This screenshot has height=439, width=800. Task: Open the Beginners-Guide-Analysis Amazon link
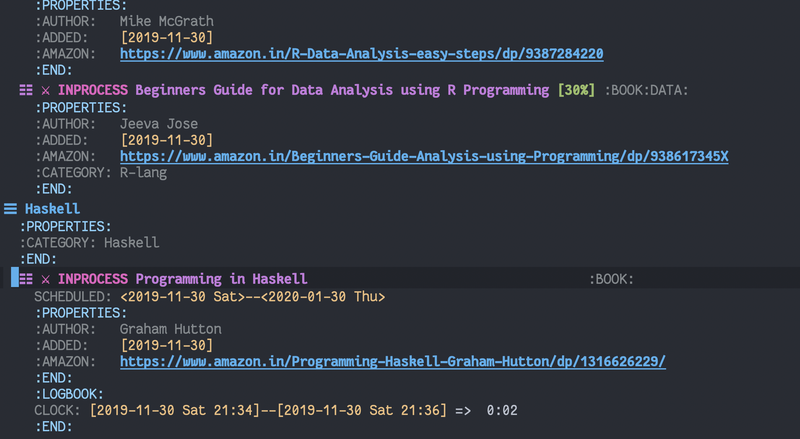point(424,156)
